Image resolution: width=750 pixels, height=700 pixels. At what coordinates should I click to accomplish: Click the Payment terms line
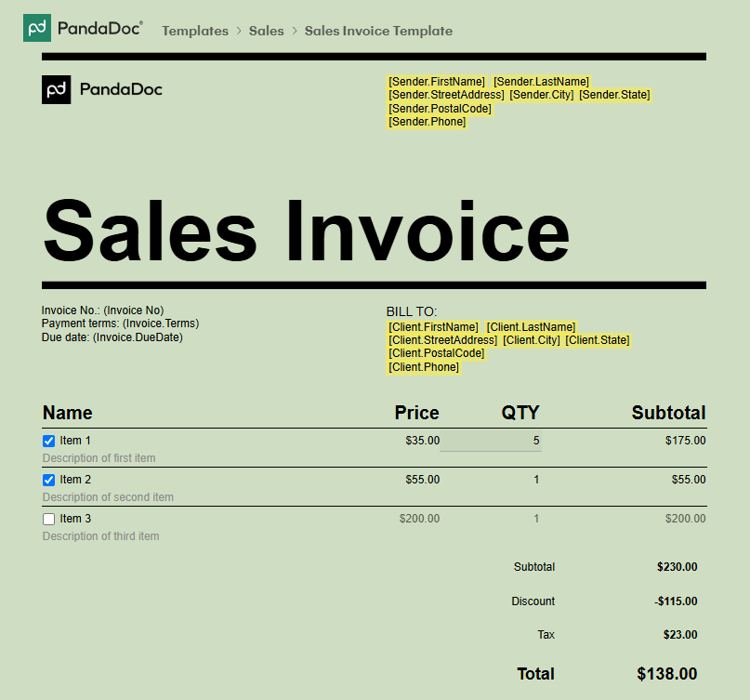point(120,324)
